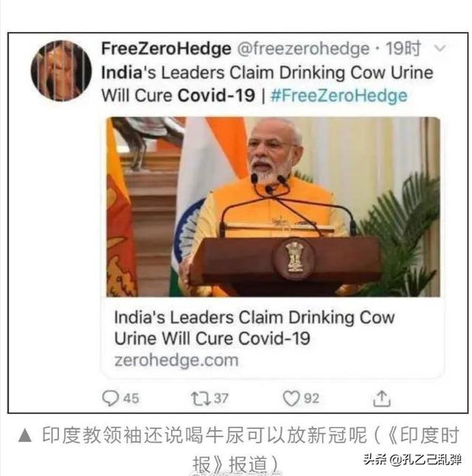Open the @freezerohedge handle
472x476 pixels.
click(303, 49)
